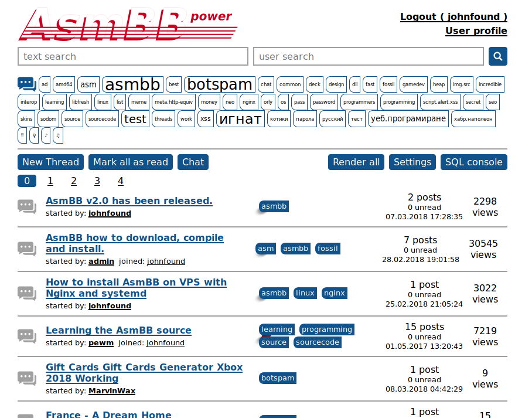Open the SQL console
Image resolution: width=532 pixels, height=418 pixels.
[474, 162]
